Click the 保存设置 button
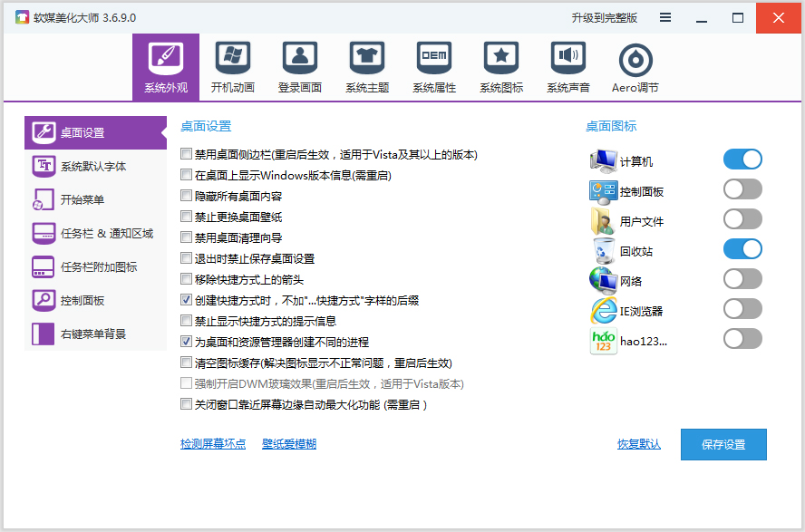This screenshot has width=805, height=532. click(723, 444)
